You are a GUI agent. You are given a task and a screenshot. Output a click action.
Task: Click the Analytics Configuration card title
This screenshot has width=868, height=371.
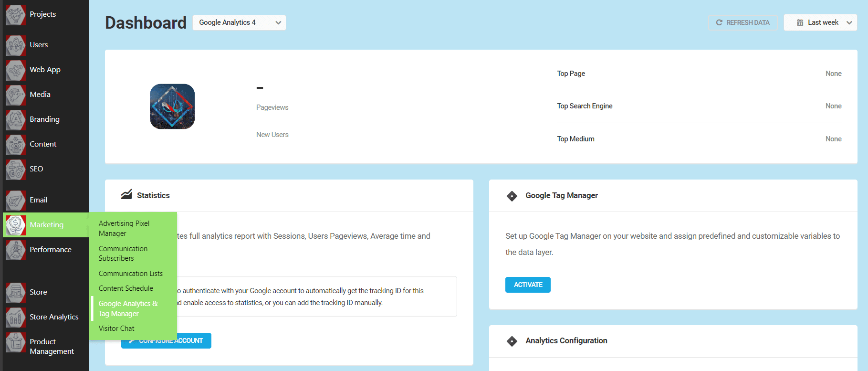click(566, 341)
